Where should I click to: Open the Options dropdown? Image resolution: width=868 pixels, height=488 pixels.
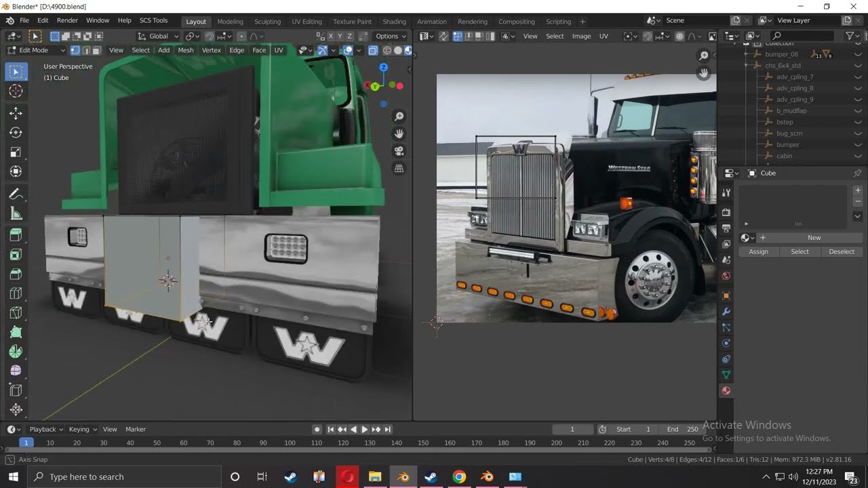(x=390, y=36)
